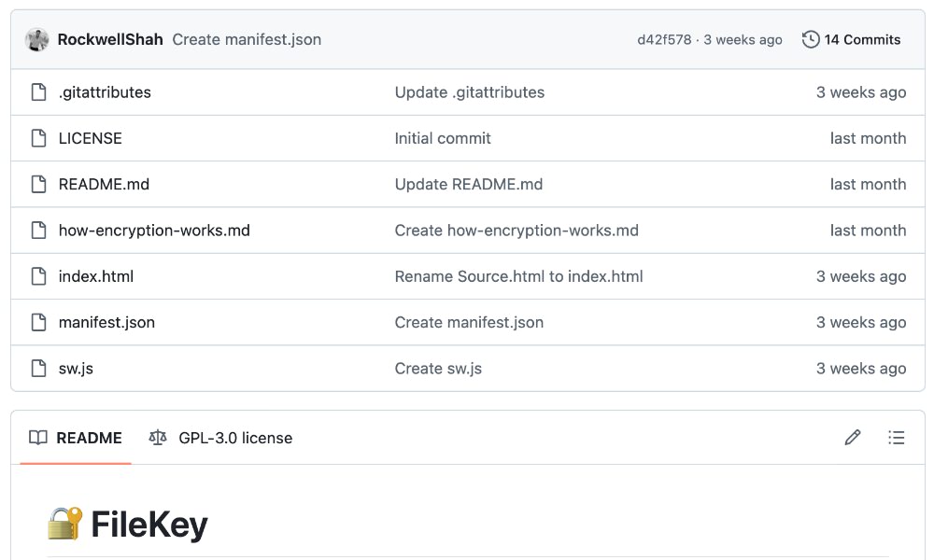Click the FileKey README heading
The width and height of the screenshot is (934, 560).
point(149,525)
